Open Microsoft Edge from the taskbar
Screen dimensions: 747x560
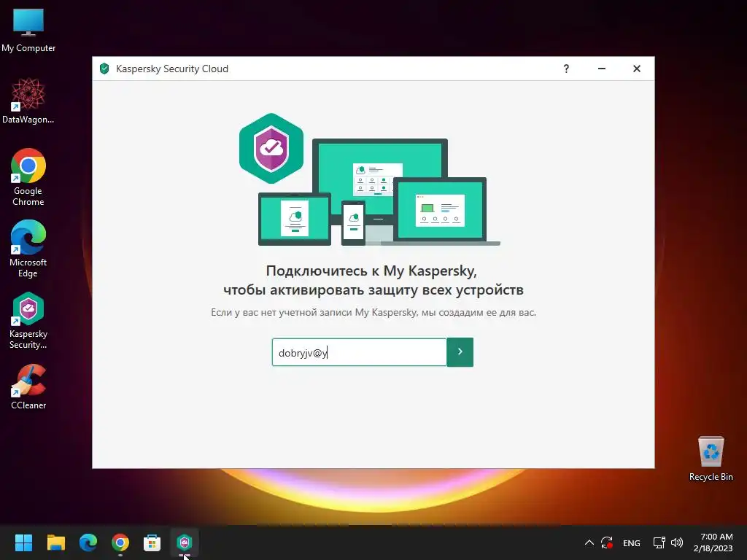pos(88,542)
